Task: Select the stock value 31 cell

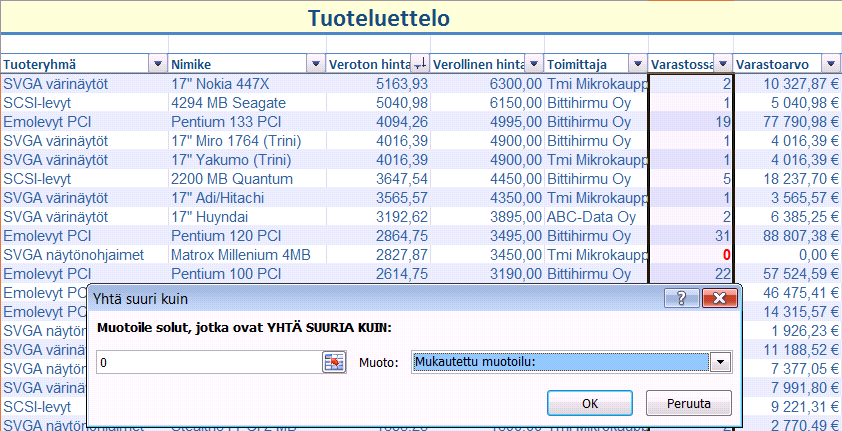Action: (x=692, y=236)
